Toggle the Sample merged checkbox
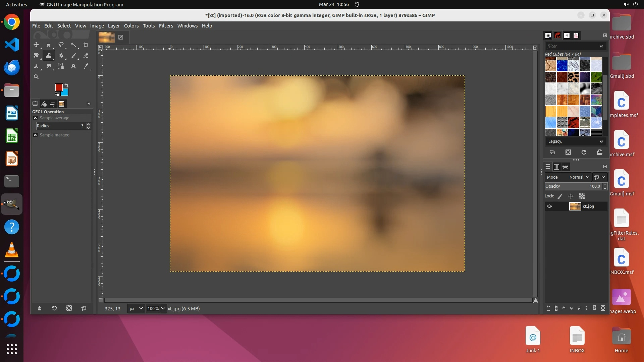 tap(35, 135)
